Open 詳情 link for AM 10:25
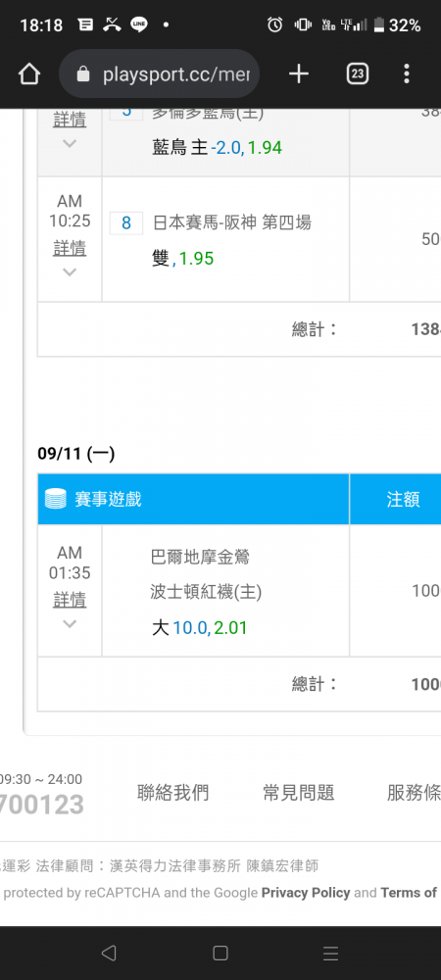This screenshot has height=980, width=441. (70, 248)
